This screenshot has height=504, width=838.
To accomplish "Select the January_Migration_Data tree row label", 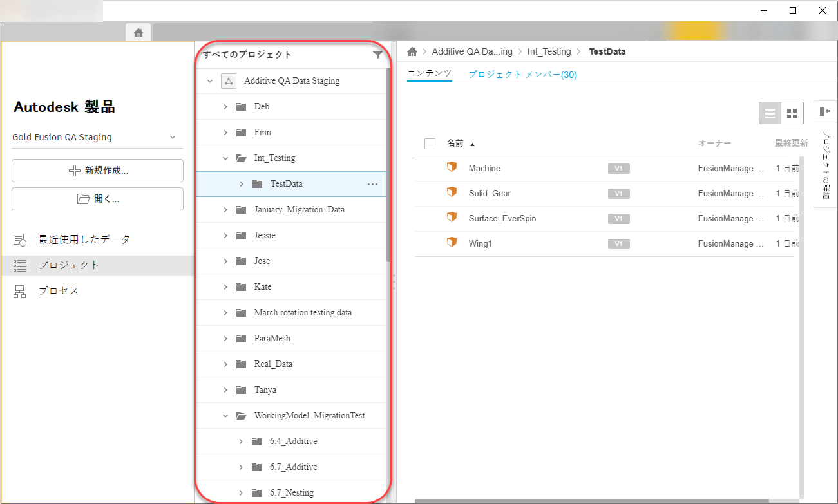I will tap(300, 210).
